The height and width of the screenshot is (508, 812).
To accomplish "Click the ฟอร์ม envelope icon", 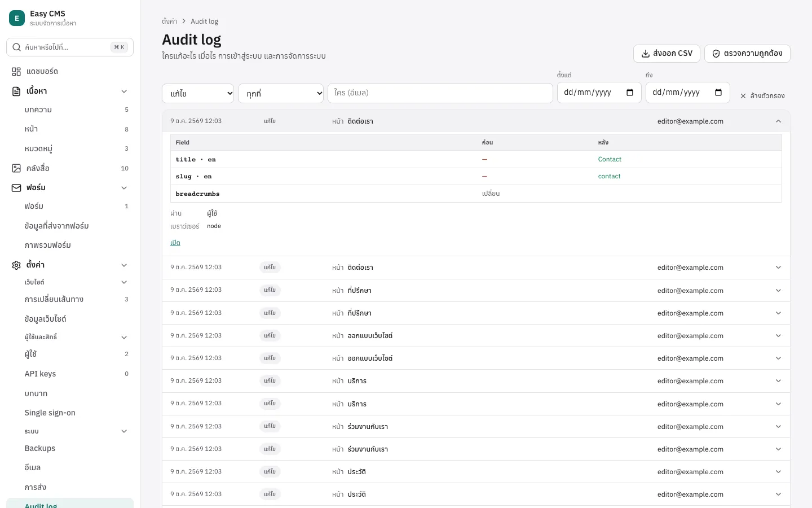I will pyautogui.click(x=16, y=187).
